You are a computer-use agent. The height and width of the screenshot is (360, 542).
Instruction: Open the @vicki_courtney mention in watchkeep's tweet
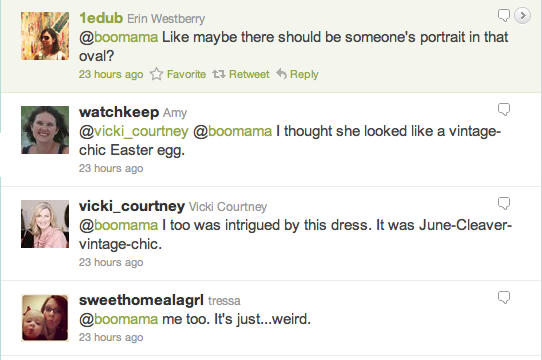(134, 131)
